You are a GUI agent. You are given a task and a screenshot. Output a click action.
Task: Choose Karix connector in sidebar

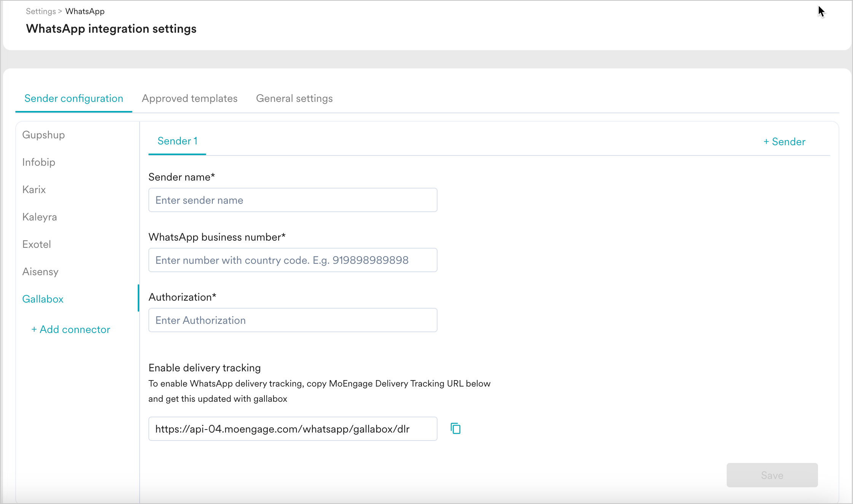[34, 190]
